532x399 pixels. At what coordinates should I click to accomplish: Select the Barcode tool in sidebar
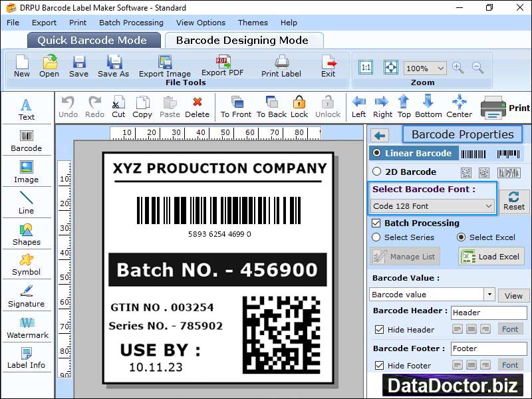pyautogui.click(x=26, y=138)
